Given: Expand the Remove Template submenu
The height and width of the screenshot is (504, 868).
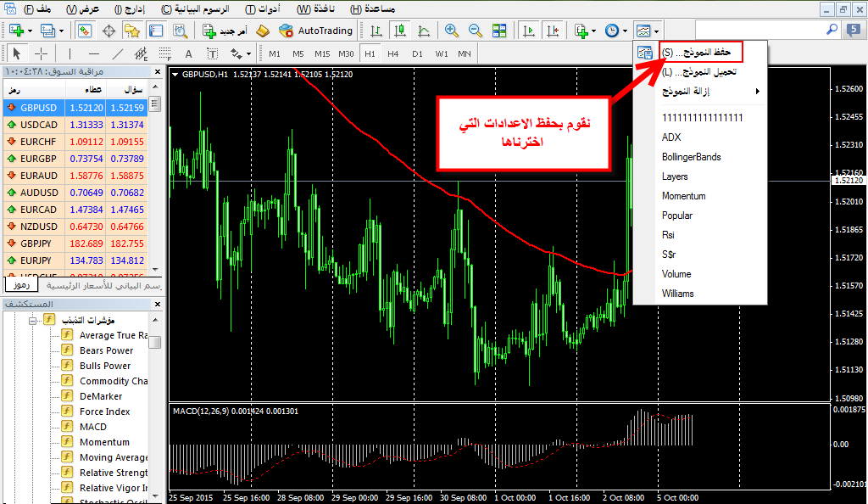Looking at the screenshot, I should click(700, 92).
